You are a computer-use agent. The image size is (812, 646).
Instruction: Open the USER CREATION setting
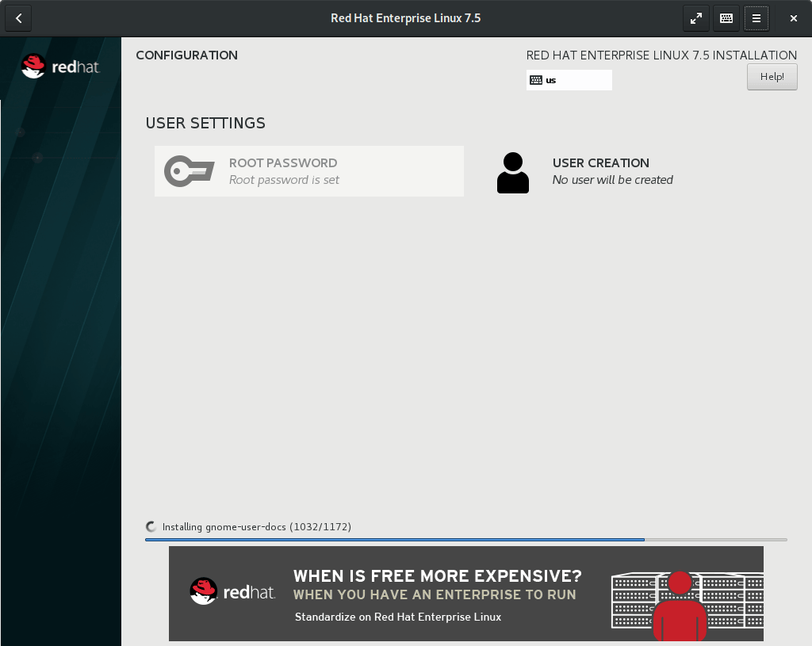[x=600, y=163]
